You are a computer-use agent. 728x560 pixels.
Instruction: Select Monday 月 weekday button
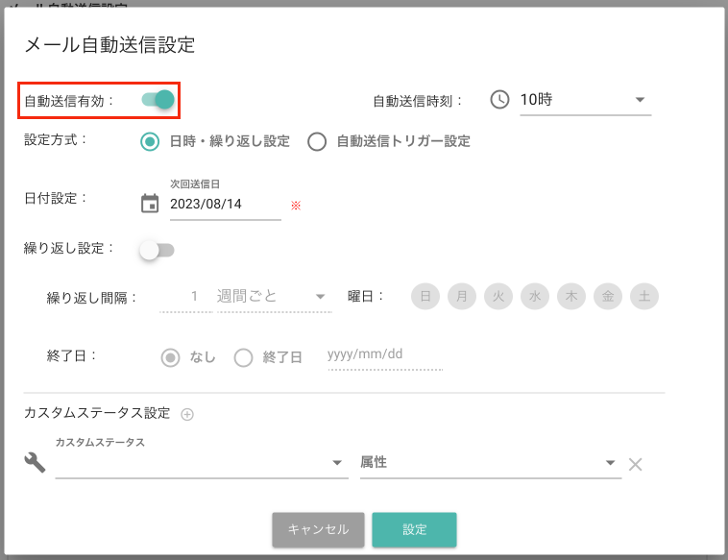pos(462,296)
